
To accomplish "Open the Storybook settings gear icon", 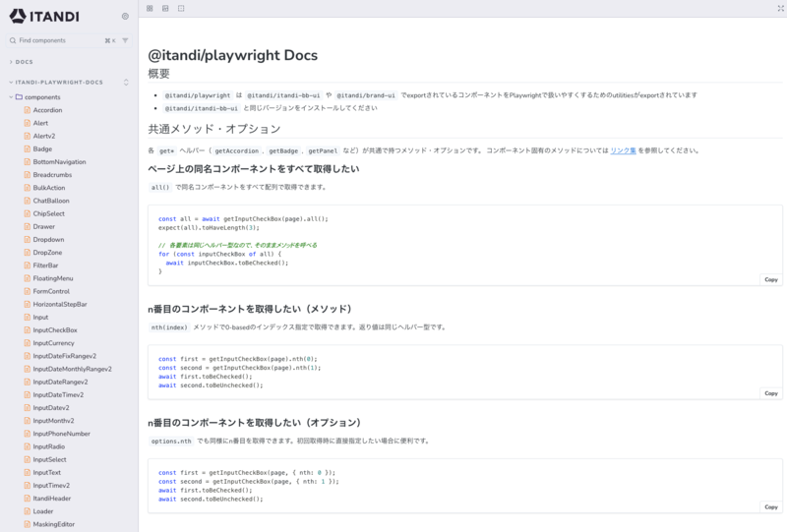I will (125, 16).
